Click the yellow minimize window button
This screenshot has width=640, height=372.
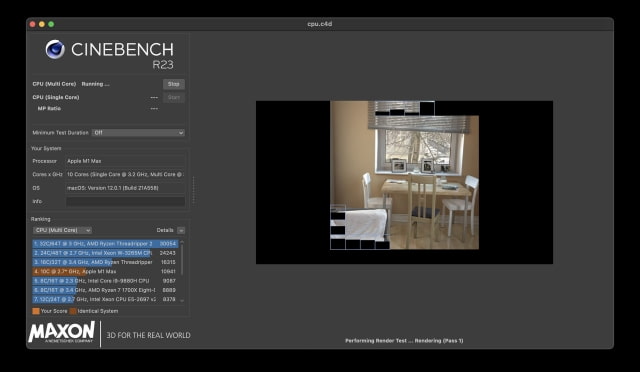click(x=42, y=24)
